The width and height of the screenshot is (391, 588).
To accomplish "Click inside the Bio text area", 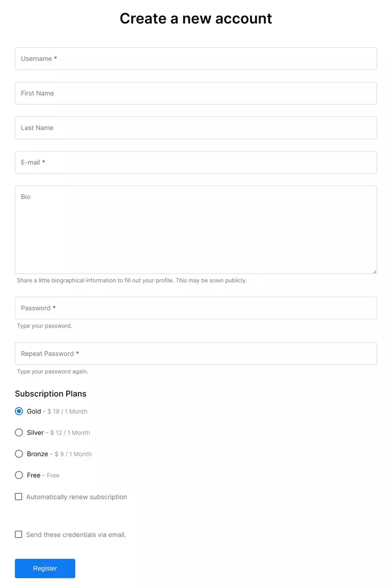I will coord(195,230).
